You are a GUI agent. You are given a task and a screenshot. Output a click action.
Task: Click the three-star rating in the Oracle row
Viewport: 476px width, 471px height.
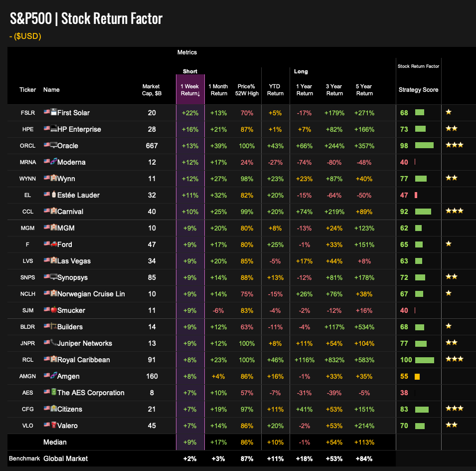coord(455,145)
